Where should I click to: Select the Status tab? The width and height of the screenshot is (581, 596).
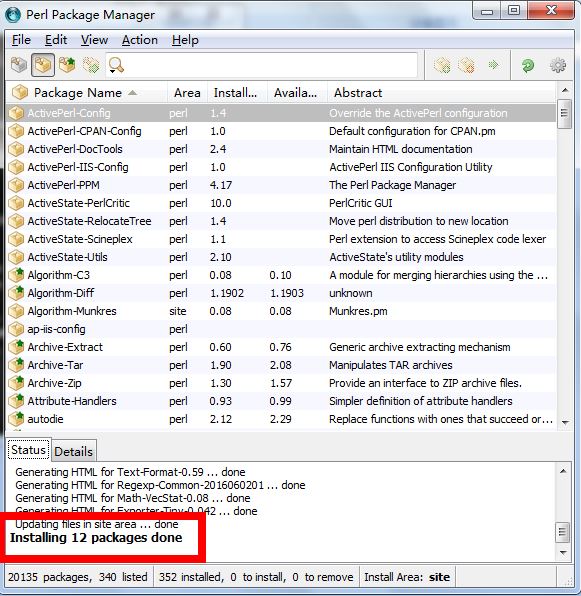[x=28, y=450]
